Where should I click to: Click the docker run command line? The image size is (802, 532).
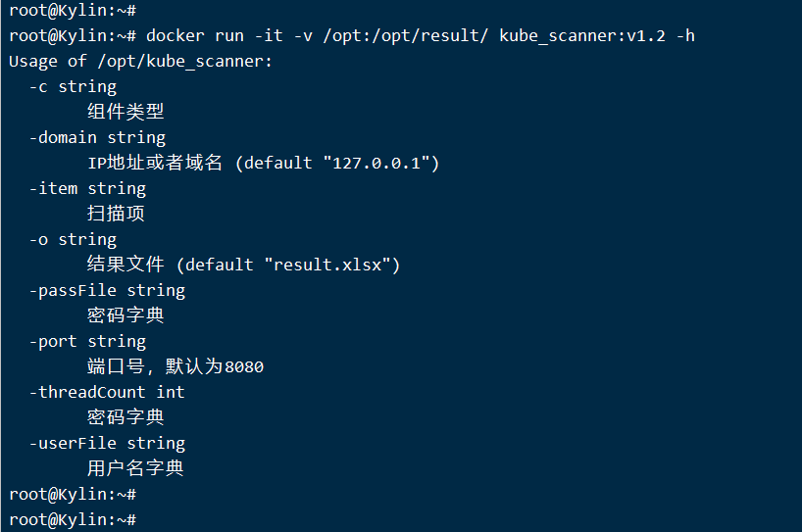tap(352, 36)
